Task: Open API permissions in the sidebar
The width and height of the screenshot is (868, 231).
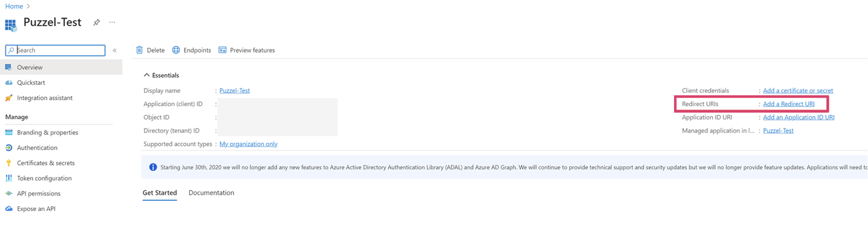Action: pyautogui.click(x=39, y=193)
